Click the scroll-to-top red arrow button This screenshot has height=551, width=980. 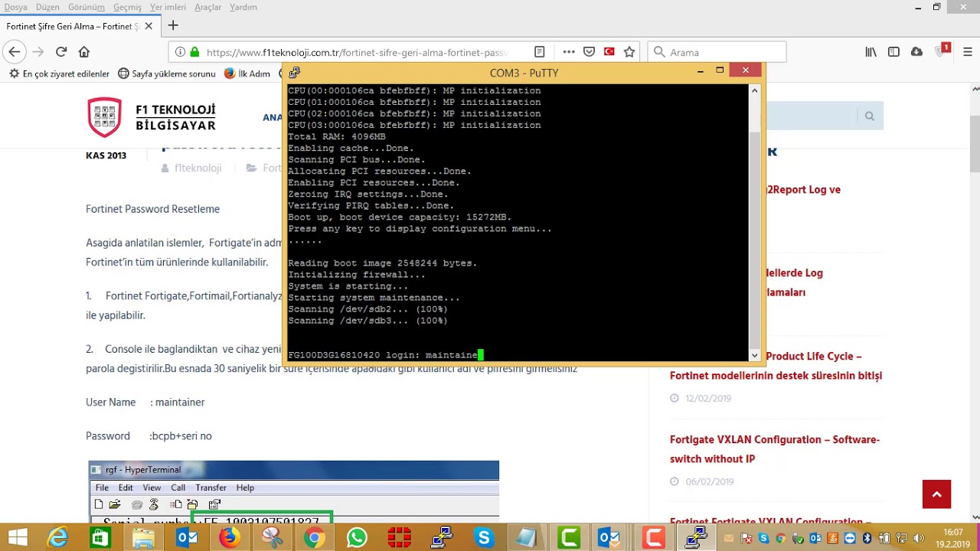point(936,494)
